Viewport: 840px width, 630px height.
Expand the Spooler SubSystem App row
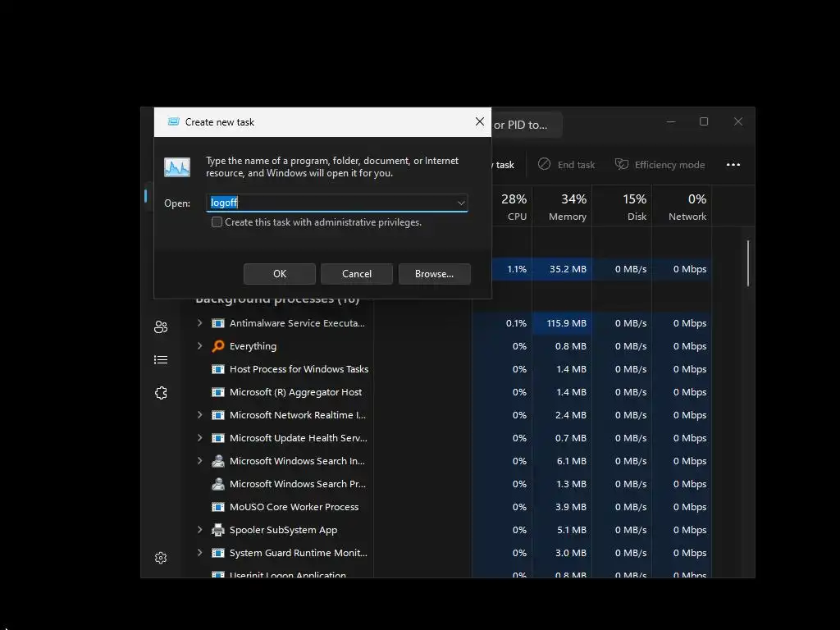(200, 529)
